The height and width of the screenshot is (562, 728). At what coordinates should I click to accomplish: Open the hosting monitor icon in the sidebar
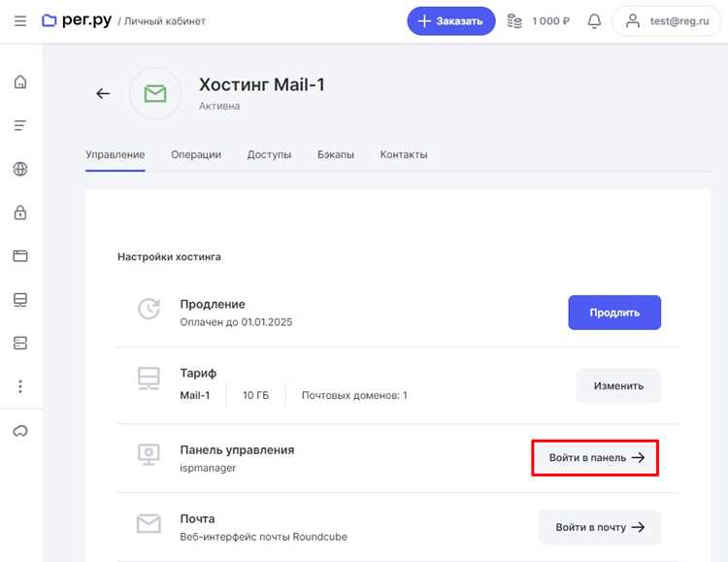tap(20, 300)
